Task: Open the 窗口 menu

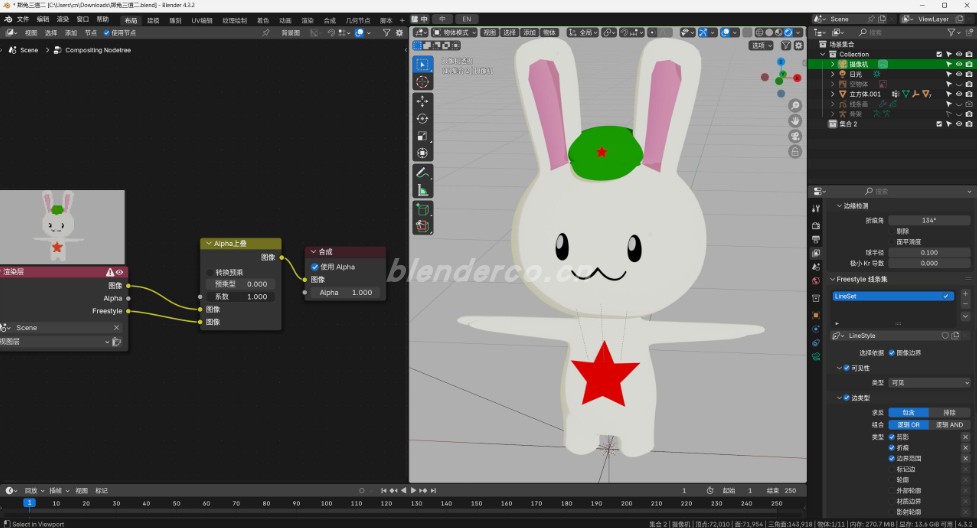Action: tap(83, 19)
